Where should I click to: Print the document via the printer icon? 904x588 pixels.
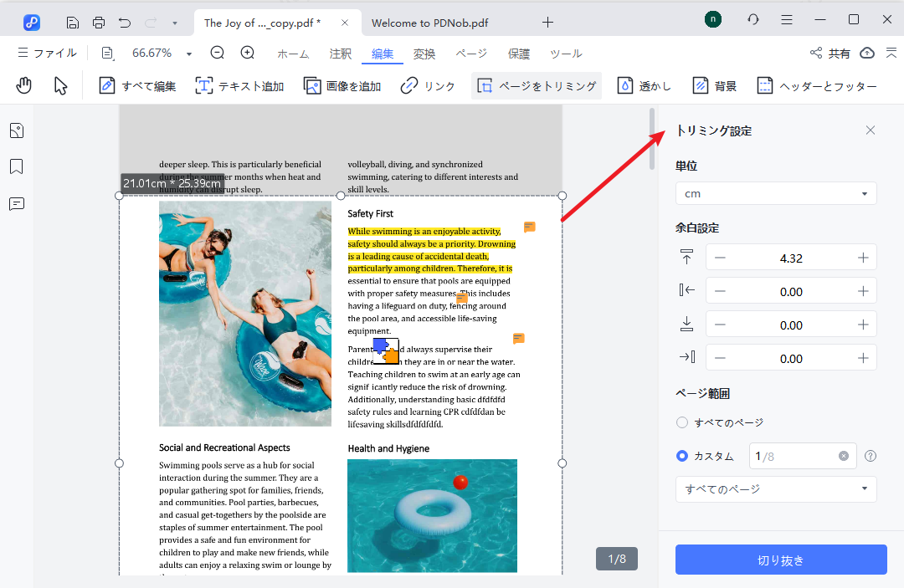[x=99, y=23]
